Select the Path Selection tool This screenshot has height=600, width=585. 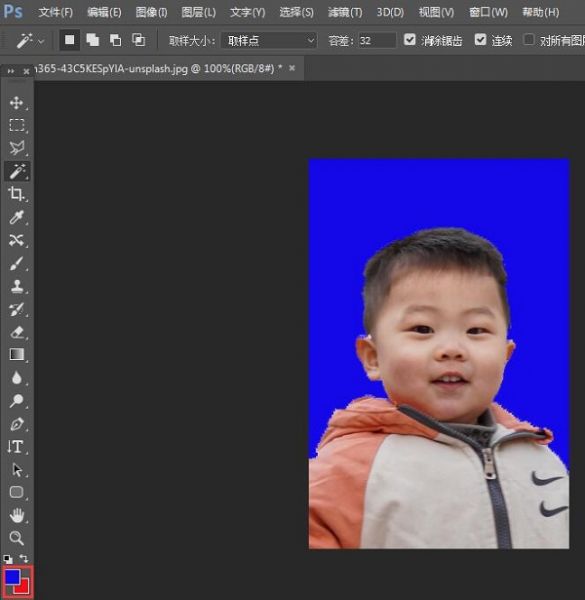pos(16,470)
